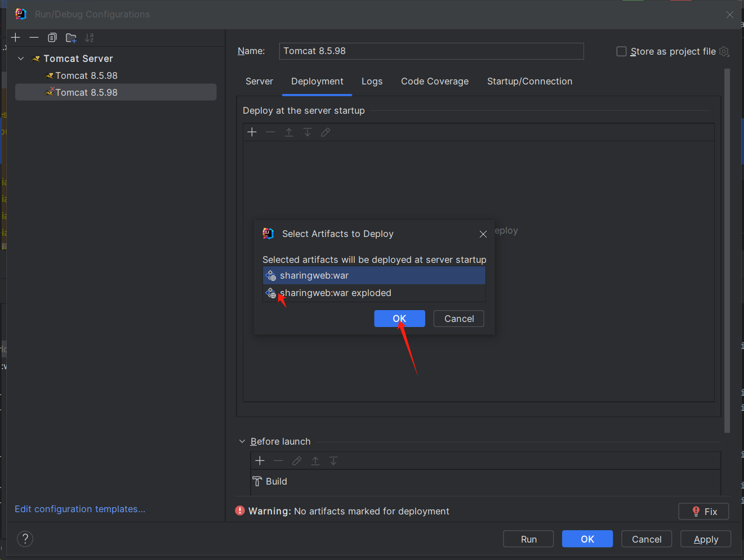
Task: Switch to Startup/Connection tab
Action: [529, 81]
